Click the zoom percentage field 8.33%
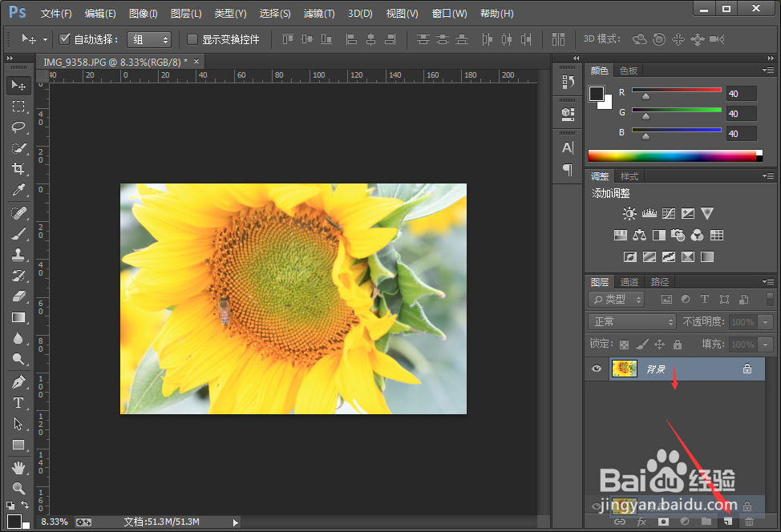Image resolution: width=781 pixels, height=532 pixels. point(55,522)
